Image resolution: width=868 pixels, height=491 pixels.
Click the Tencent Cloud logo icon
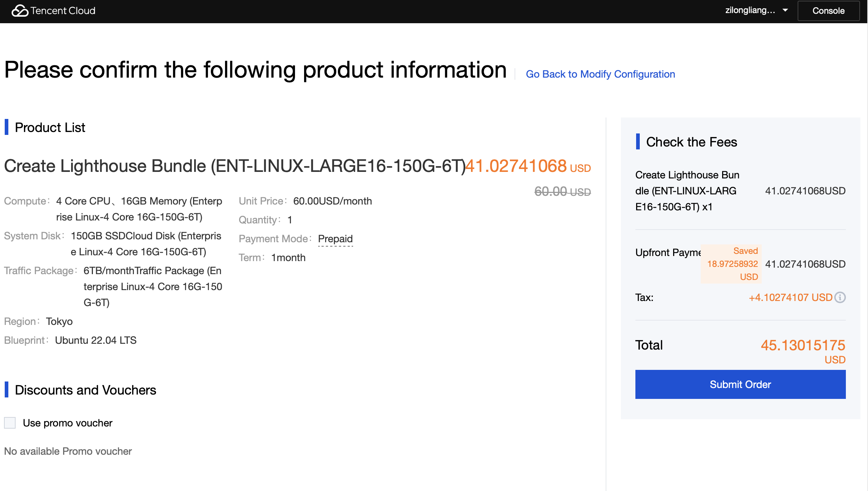20,11
